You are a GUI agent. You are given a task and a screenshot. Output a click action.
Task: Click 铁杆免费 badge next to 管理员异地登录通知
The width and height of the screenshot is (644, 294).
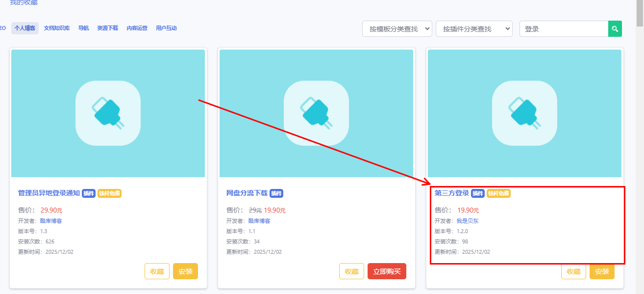pyautogui.click(x=109, y=193)
